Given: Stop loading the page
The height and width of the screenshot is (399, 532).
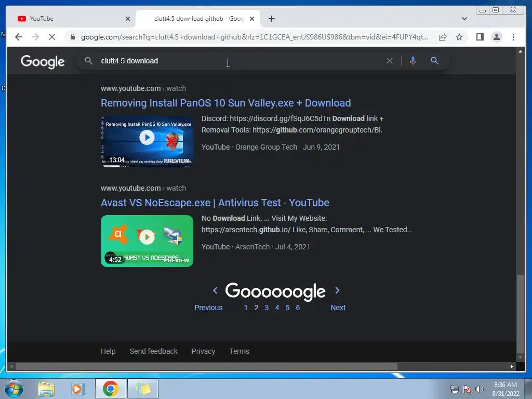Looking at the screenshot, I should pos(52,37).
